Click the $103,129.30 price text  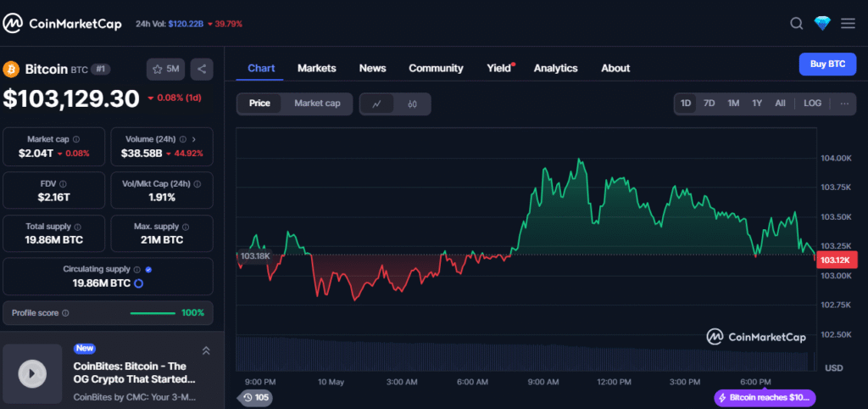71,98
